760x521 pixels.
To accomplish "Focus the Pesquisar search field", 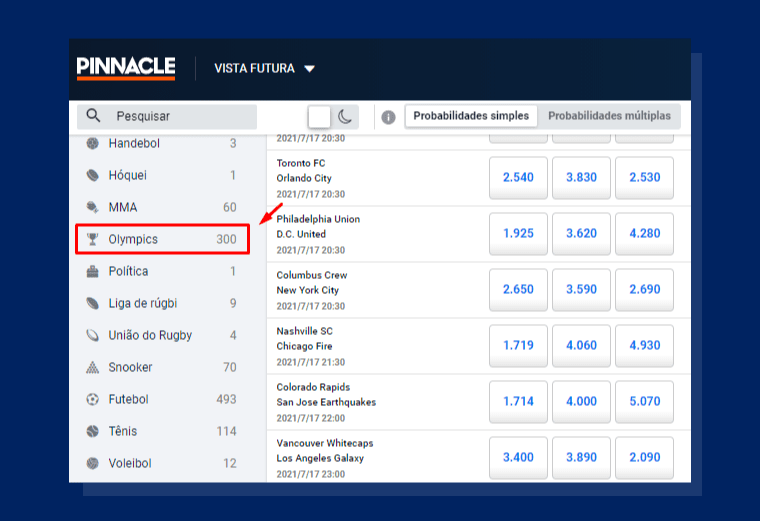I will tap(167, 116).
